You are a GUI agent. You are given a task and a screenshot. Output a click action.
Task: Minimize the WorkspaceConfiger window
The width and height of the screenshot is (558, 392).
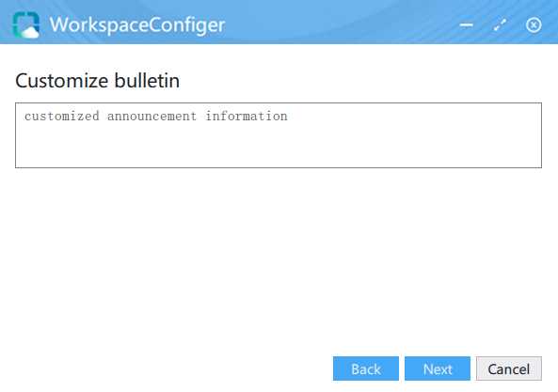pyautogui.click(x=466, y=24)
